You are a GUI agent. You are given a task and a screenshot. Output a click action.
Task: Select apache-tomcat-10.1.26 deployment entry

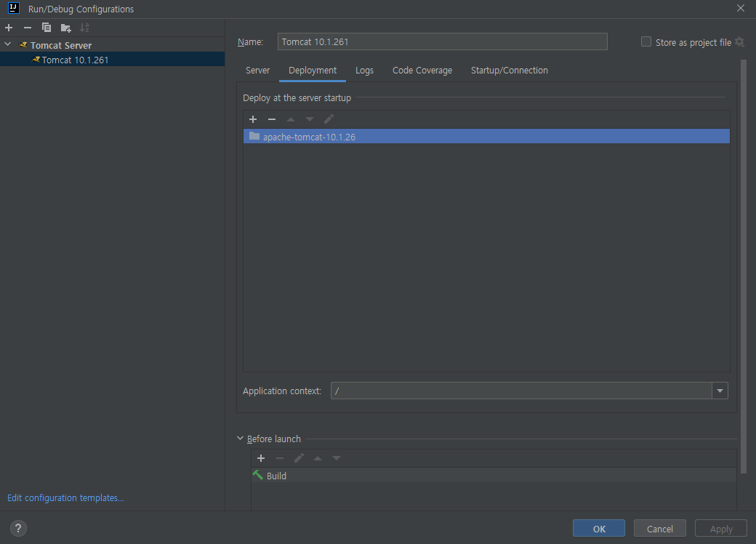pyautogui.click(x=486, y=137)
